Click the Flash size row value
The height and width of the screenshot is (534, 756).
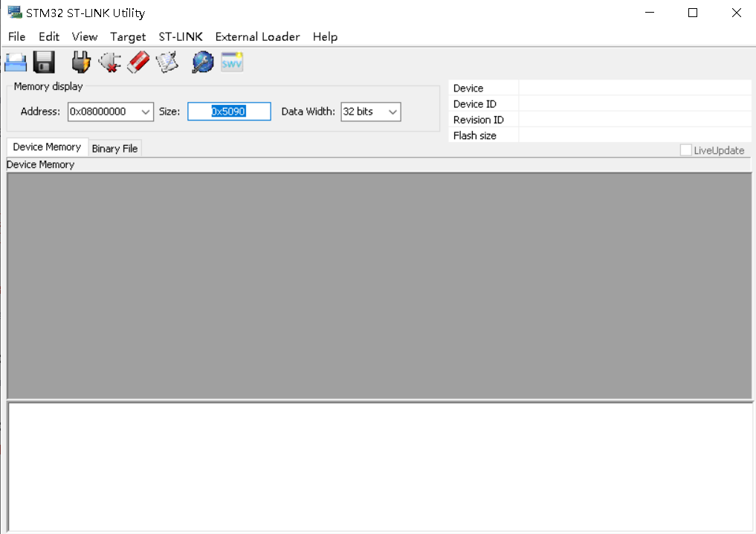(635, 135)
